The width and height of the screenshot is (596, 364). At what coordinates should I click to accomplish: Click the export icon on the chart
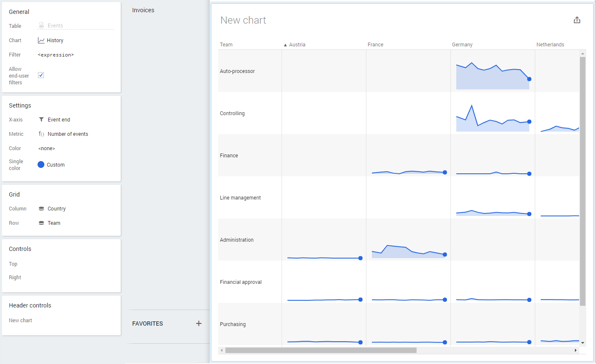[577, 20]
